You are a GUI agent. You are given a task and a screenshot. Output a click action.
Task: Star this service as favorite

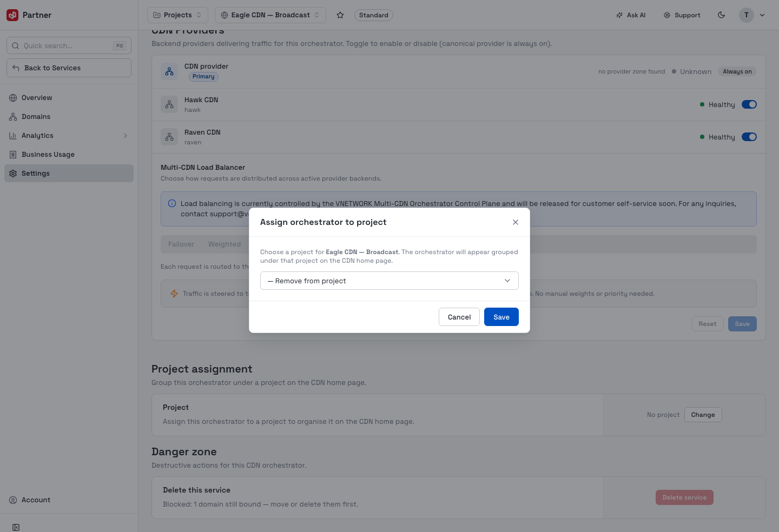coord(340,15)
